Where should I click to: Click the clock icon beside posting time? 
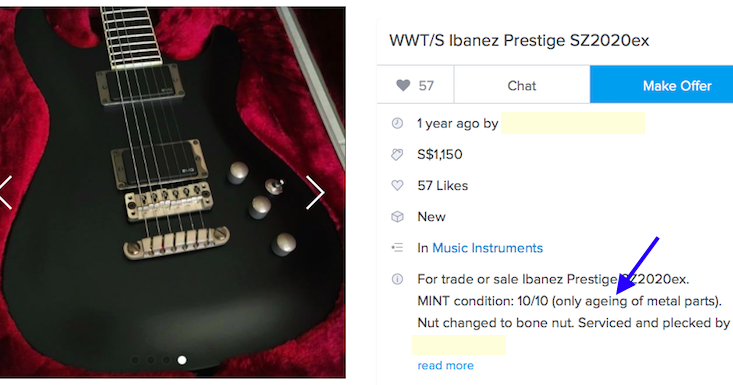397,123
